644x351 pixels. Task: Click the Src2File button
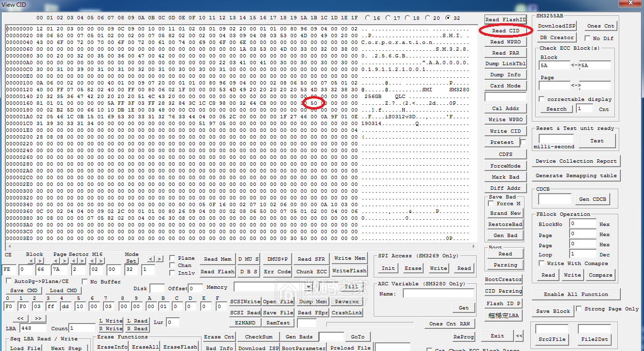pos(552,339)
